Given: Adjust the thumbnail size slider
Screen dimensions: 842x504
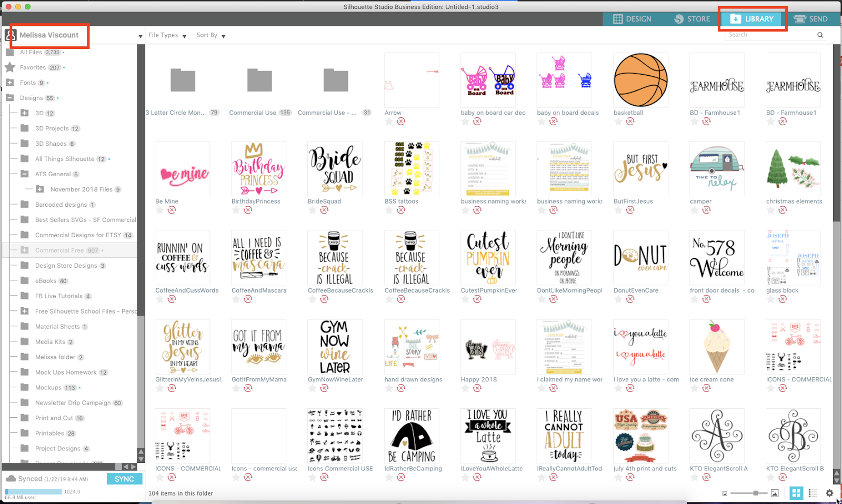Looking at the screenshot, I should click(756, 493).
